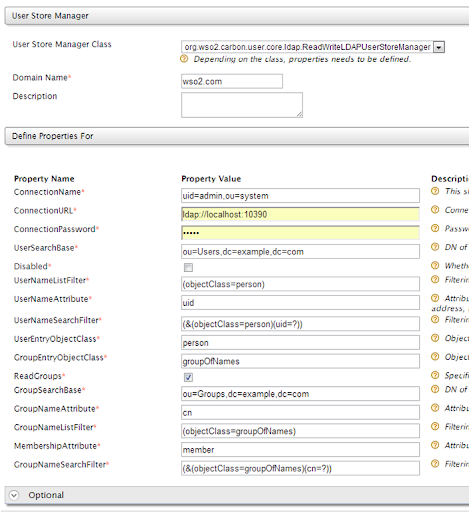
Task: Click help icon in UserNameListFilter row
Action: 435,280
